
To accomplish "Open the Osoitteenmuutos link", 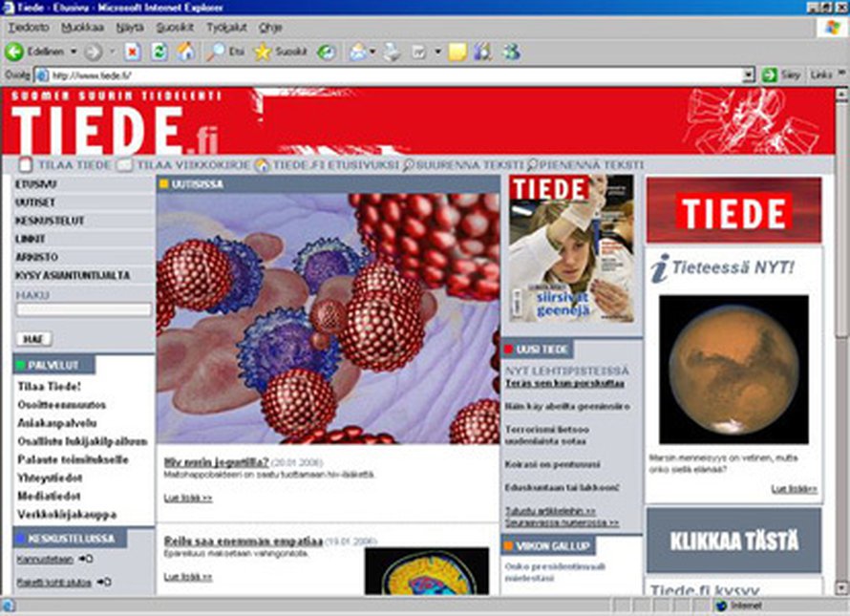I will coord(62,405).
